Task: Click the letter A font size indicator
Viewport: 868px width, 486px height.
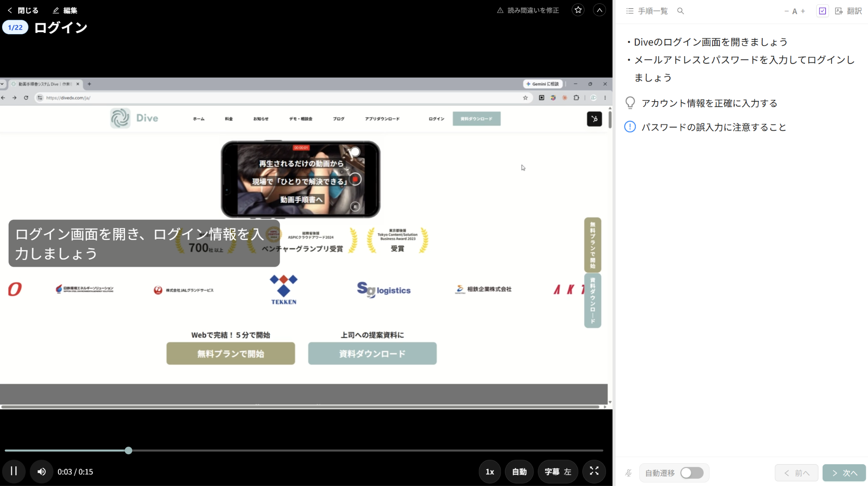Action: tap(794, 11)
